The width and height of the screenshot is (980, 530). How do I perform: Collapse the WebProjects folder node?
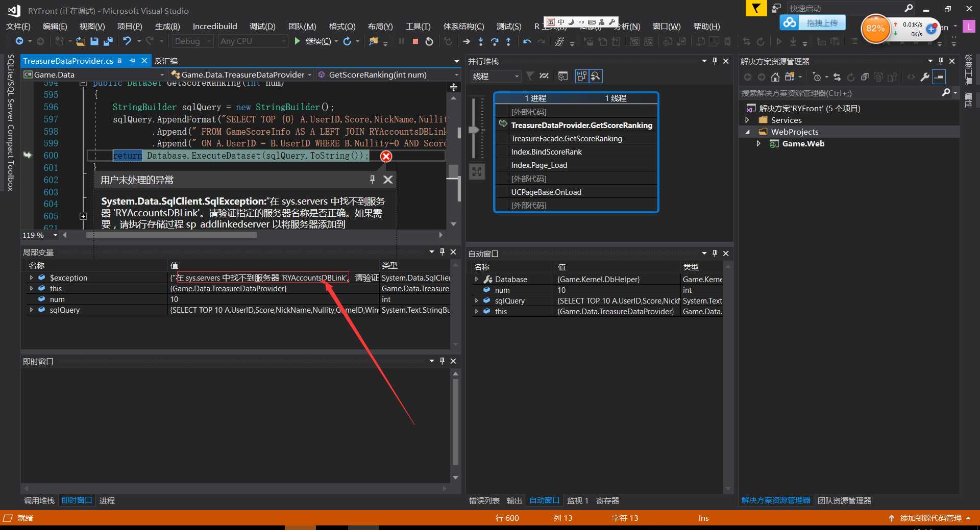coord(748,132)
